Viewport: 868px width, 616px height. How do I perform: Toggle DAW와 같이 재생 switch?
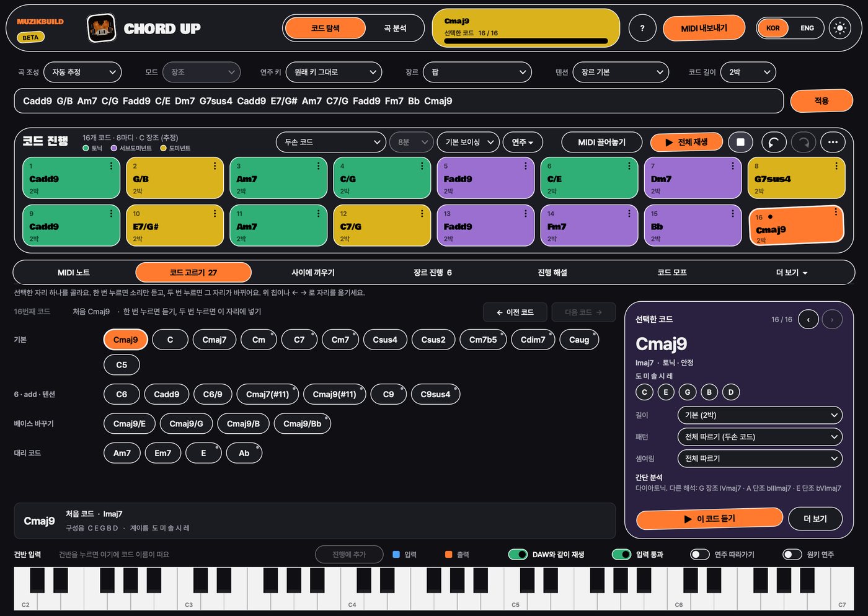point(518,554)
